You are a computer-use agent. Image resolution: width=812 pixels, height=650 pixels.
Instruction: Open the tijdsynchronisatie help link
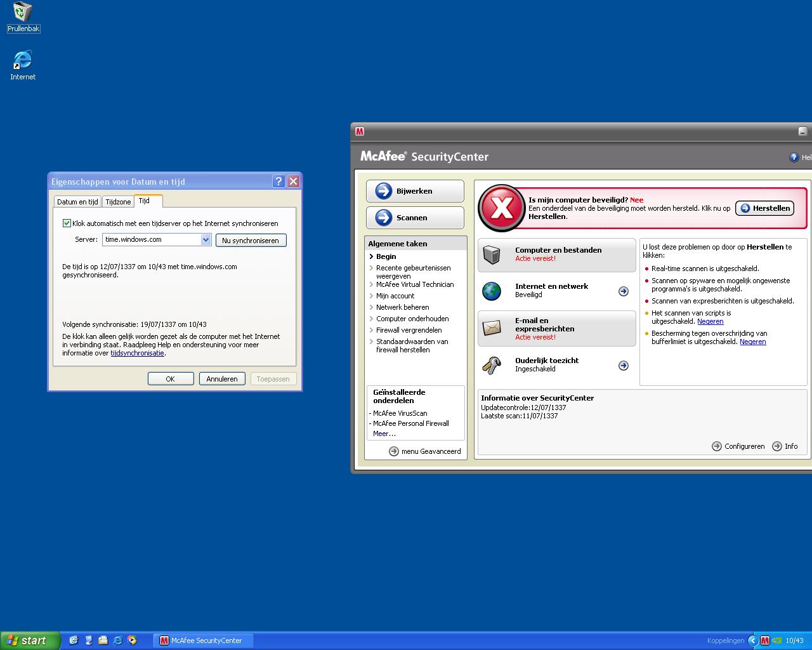click(137, 353)
